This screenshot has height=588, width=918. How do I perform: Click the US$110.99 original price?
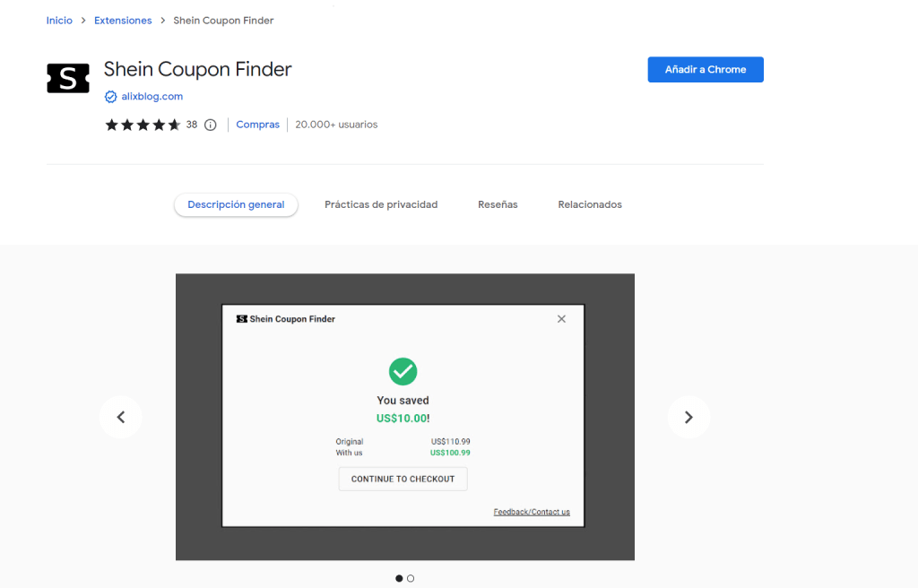click(x=451, y=442)
